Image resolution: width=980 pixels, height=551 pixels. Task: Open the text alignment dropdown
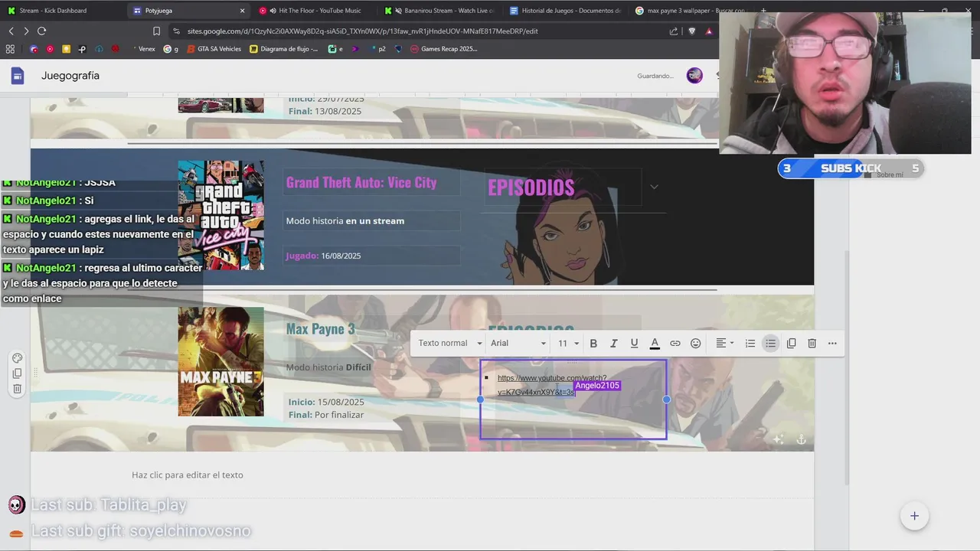click(x=724, y=344)
